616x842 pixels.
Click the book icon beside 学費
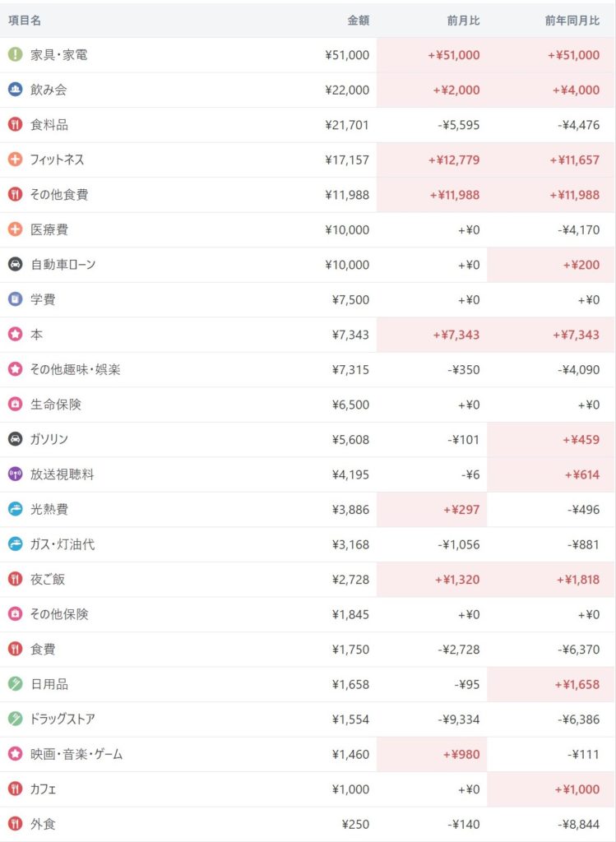click(15, 299)
